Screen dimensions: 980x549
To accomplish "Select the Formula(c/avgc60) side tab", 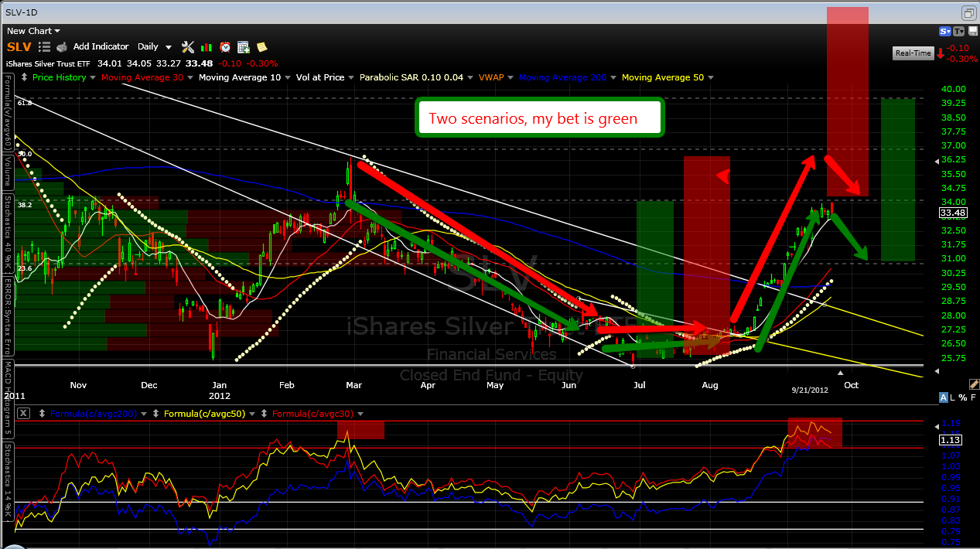I will pyautogui.click(x=7, y=112).
